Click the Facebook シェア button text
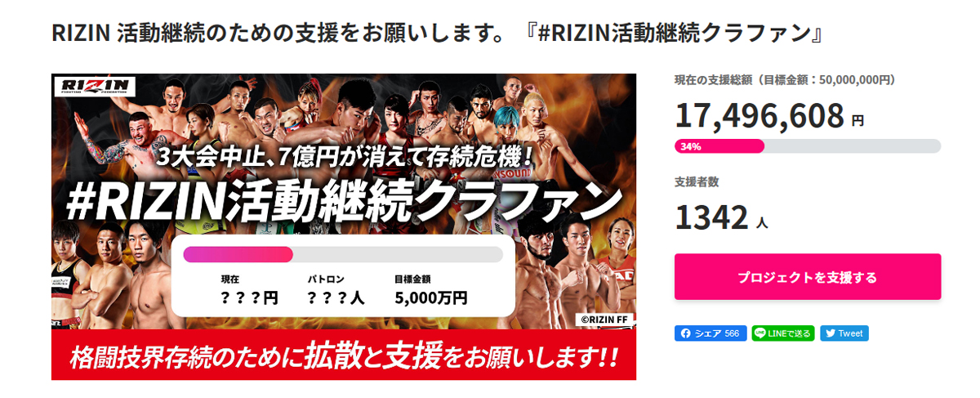980x398 pixels. 707,333
